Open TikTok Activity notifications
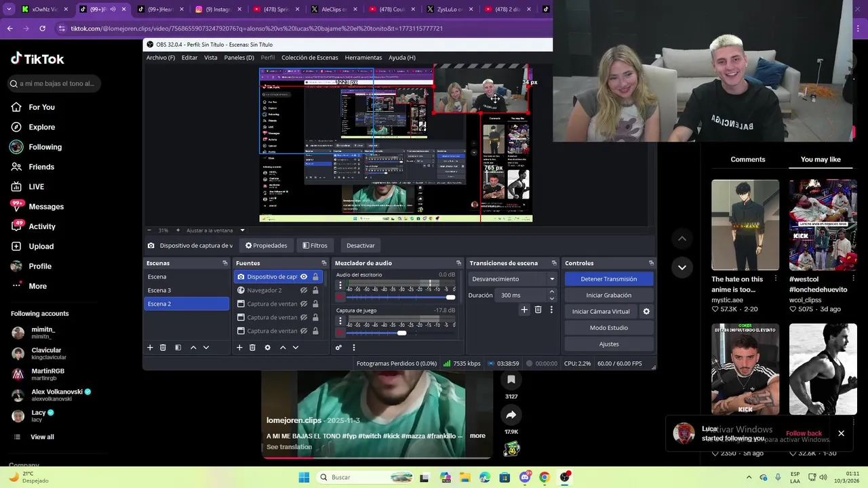The height and width of the screenshot is (488, 868). [x=42, y=226]
